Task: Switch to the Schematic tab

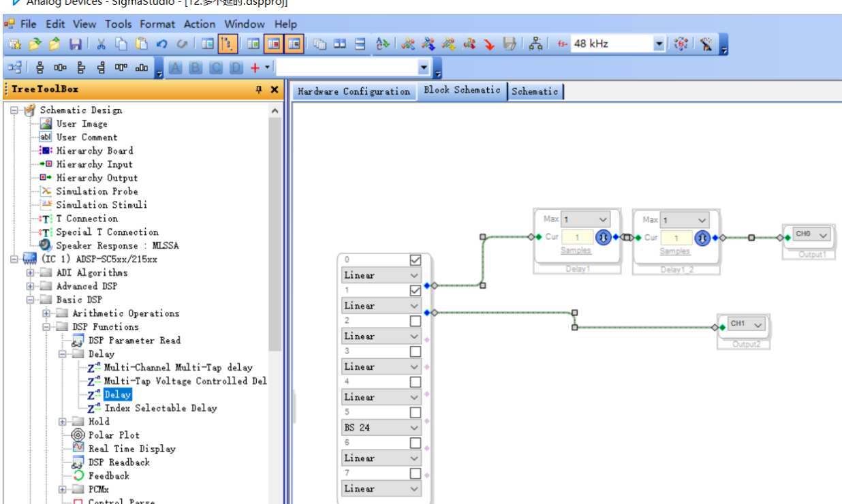Action: pyautogui.click(x=535, y=91)
